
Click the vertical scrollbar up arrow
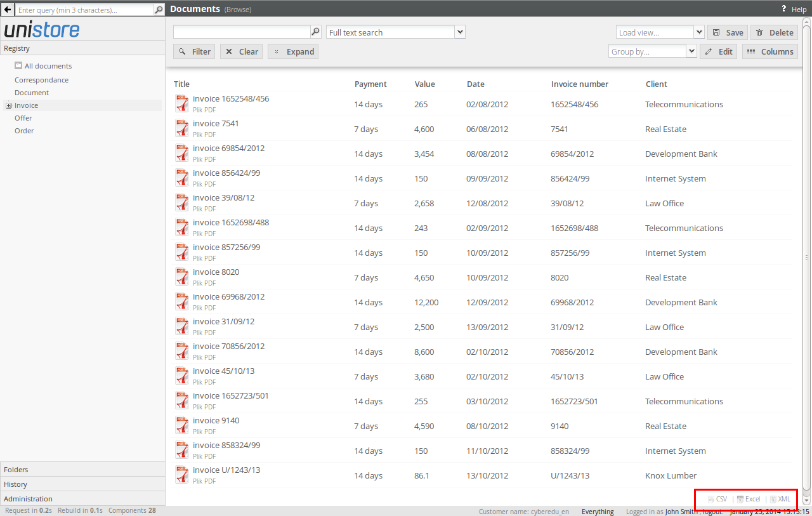pos(807,22)
